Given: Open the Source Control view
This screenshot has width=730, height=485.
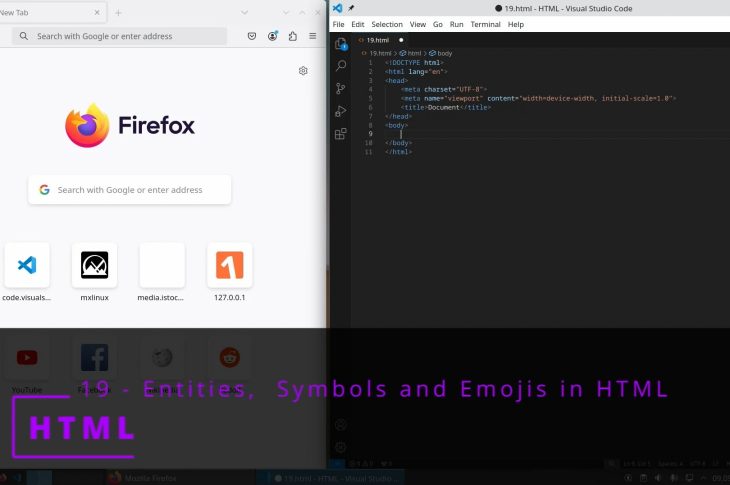Looking at the screenshot, I should pos(341,89).
